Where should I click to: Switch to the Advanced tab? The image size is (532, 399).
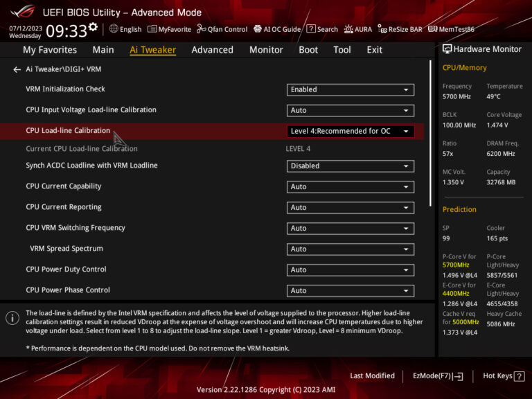[x=212, y=50]
